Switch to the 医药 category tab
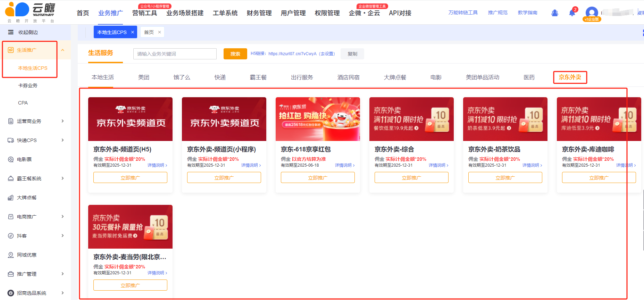 [x=529, y=77]
